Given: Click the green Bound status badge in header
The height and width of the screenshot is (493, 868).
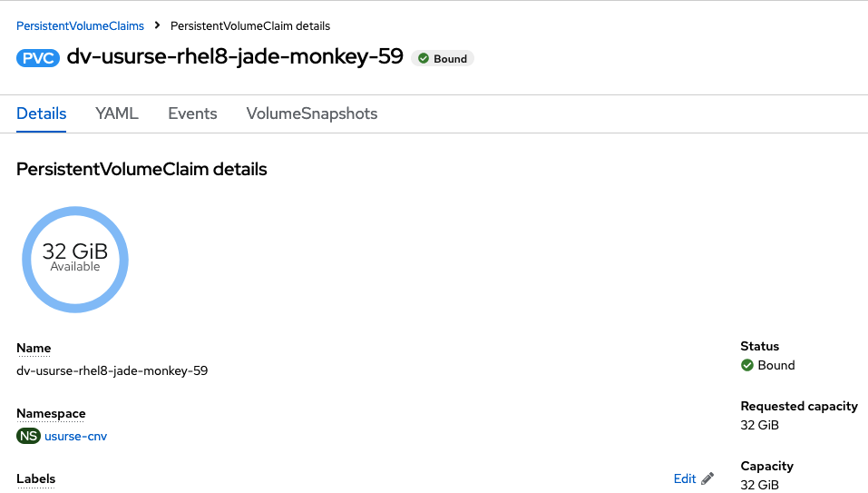Looking at the screenshot, I should pos(443,59).
